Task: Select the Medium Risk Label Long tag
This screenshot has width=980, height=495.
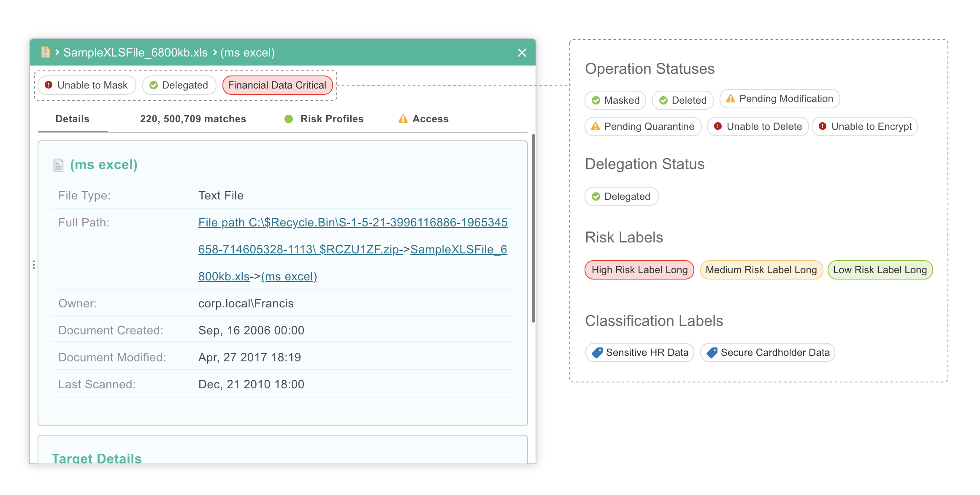Action: 761,270
